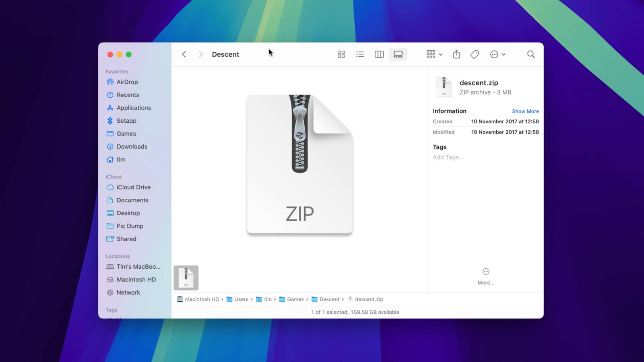644x362 pixels.
Task: Select Macintosh HD under Locations
Action: pos(136,280)
